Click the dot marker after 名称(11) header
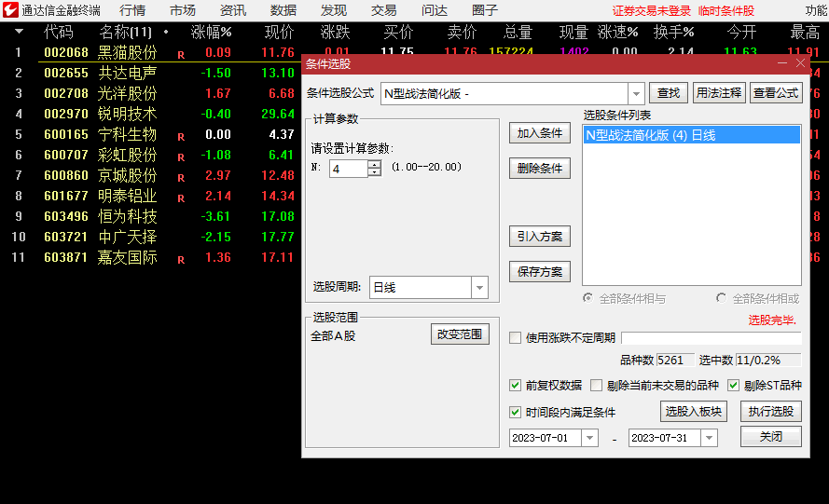The width and height of the screenshot is (829, 504). [x=166, y=33]
